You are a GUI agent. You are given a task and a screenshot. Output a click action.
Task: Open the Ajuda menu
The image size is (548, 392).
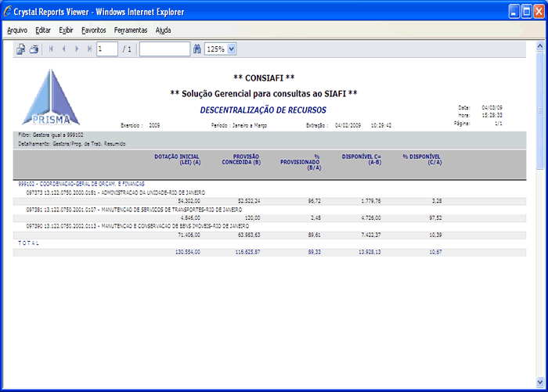pyautogui.click(x=163, y=31)
